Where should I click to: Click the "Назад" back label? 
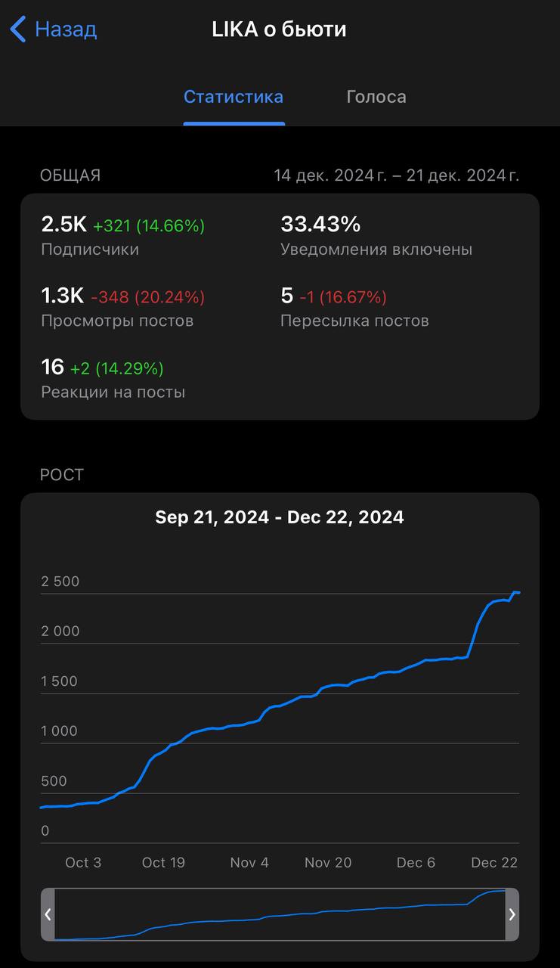point(66,30)
